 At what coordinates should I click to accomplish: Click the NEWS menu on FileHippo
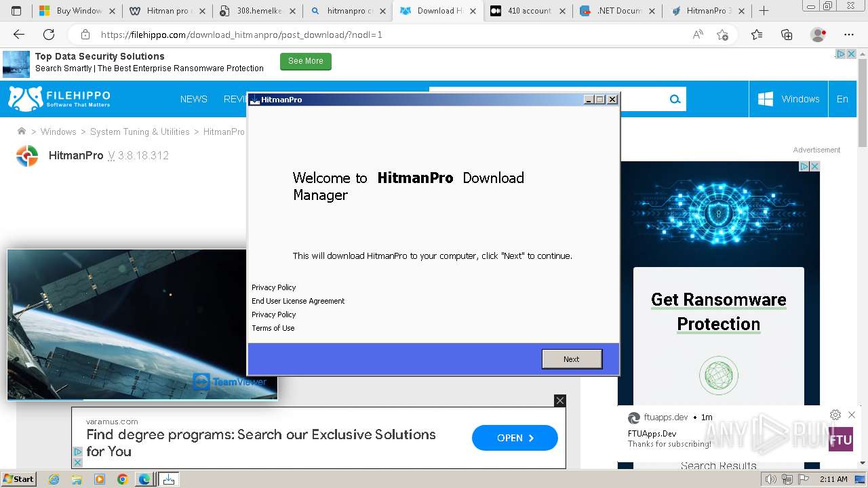(194, 99)
